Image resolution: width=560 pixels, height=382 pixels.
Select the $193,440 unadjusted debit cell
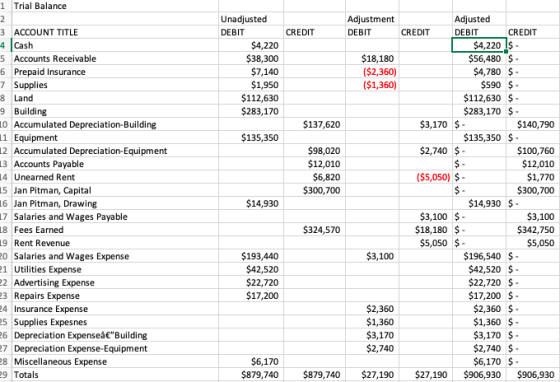(251, 257)
